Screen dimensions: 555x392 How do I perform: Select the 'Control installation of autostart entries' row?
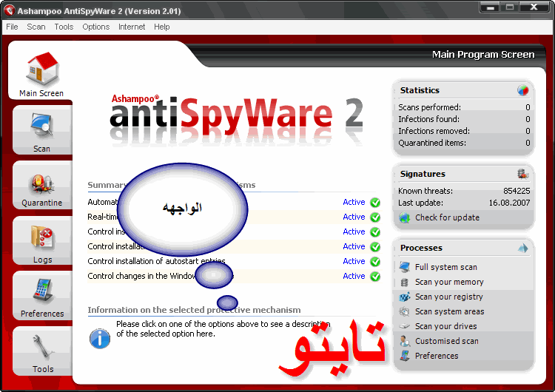pos(234,261)
